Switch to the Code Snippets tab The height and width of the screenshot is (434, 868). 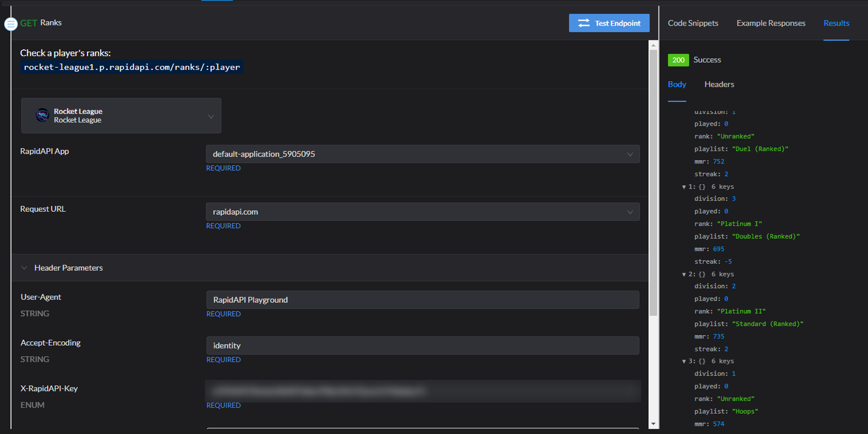[x=693, y=23]
